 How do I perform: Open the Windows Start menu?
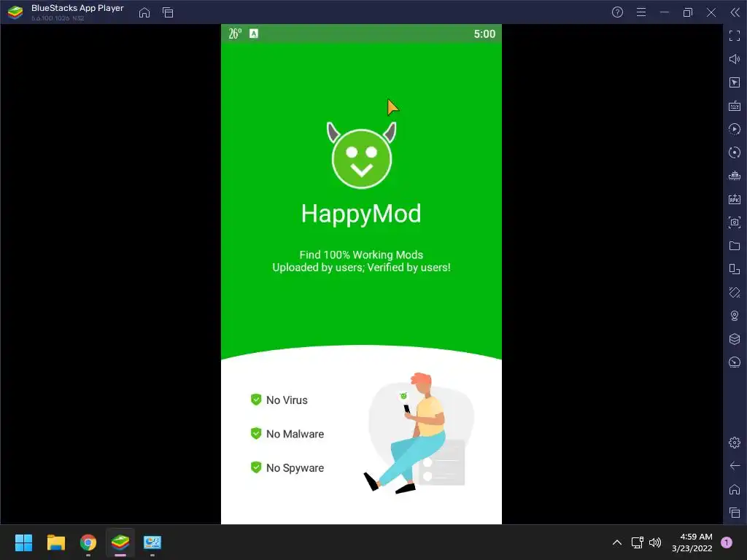point(23,542)
